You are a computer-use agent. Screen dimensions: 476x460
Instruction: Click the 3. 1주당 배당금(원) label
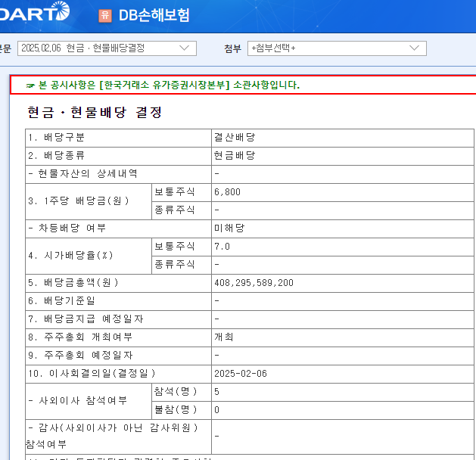pos(79,200)
